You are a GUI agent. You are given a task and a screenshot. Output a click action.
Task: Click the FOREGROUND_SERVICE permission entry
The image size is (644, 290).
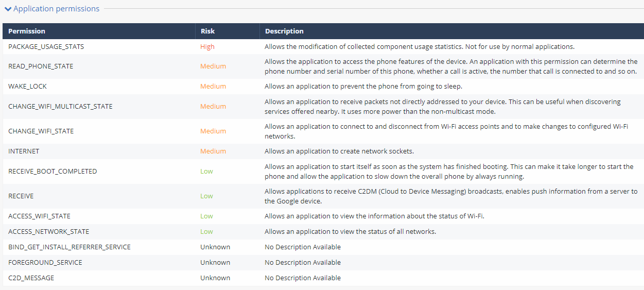[x=45, y=262]
